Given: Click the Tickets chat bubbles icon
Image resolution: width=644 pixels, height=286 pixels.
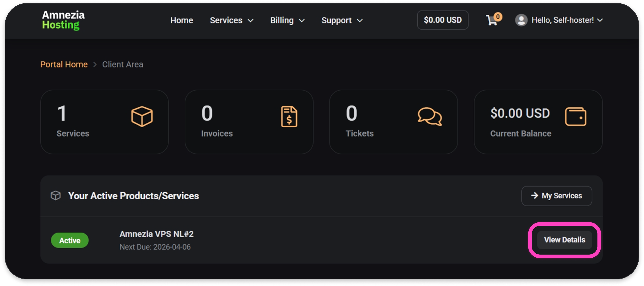Looking at the screenshot, I should pyautogui.click(x=430, y=117).
